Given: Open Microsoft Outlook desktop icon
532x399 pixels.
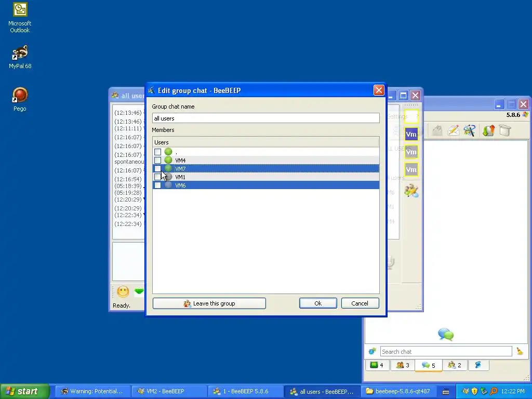Looking at the screenshot, I should [20, 18].
